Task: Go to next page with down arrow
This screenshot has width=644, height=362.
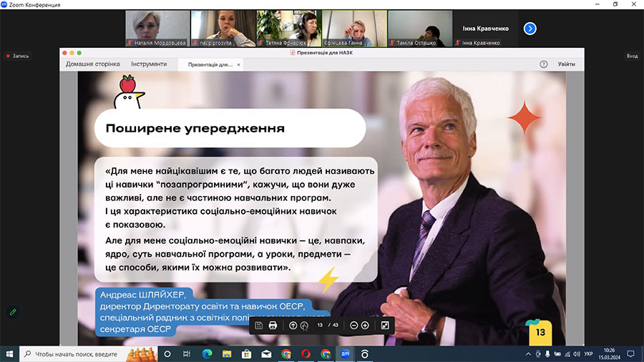Action: tap(304, 326)
